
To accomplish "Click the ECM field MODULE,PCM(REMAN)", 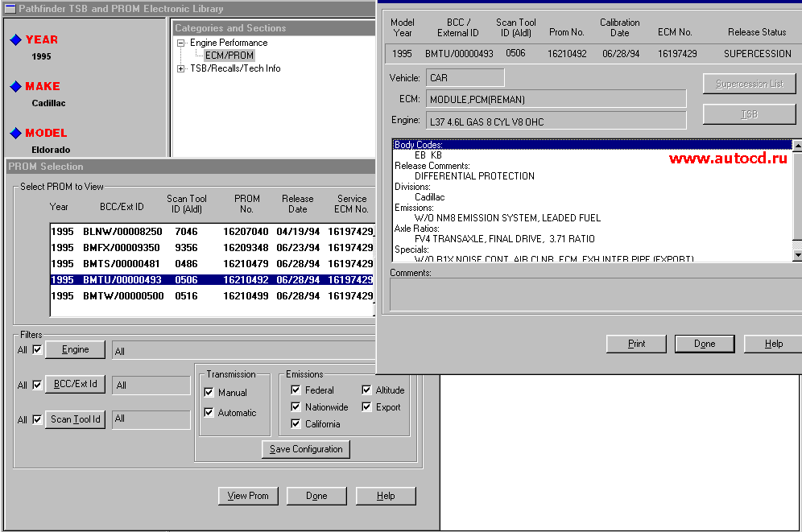I will coord(556,99).
